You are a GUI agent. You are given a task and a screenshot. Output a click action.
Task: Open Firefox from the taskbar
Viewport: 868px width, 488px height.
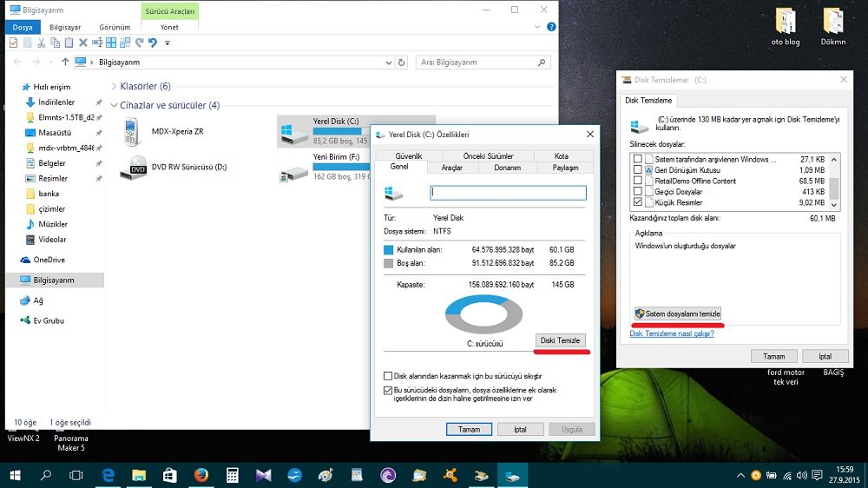click(201, 475)
